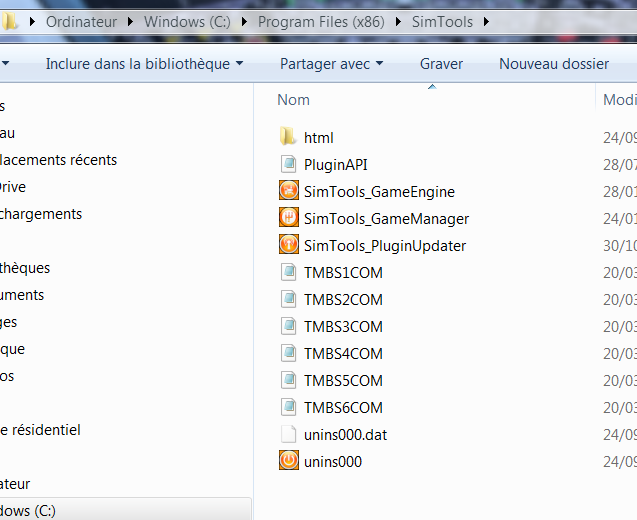Select unins000 application name

(333, 462)
